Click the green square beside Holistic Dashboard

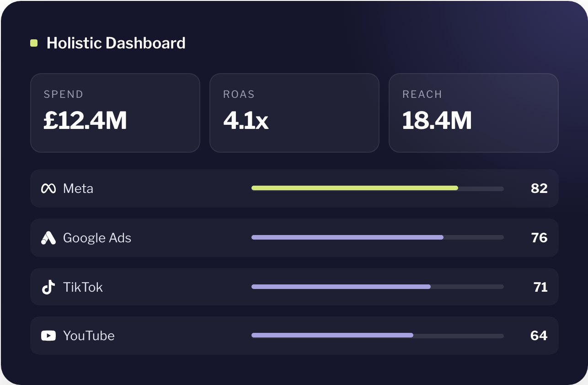[34, 43]
